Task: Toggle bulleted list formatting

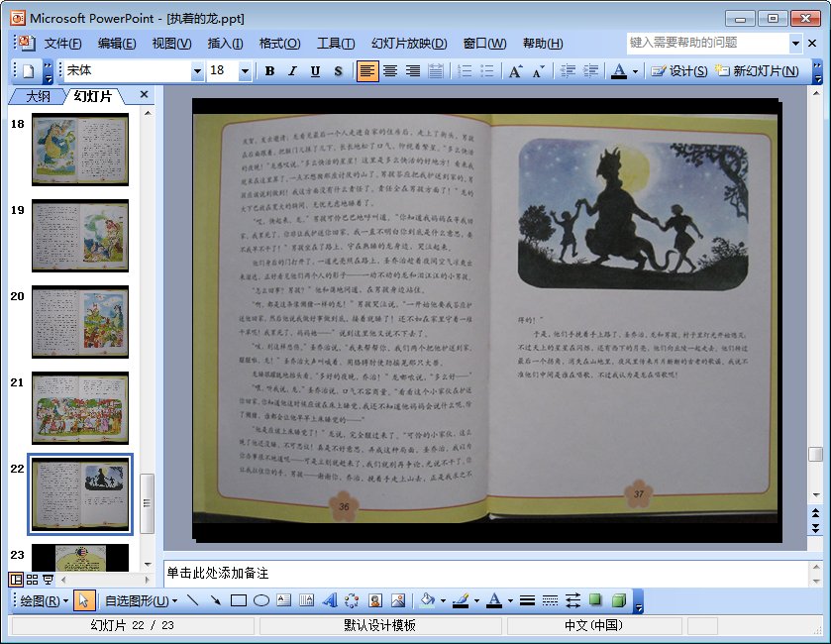Action: (x=487, y=71)
